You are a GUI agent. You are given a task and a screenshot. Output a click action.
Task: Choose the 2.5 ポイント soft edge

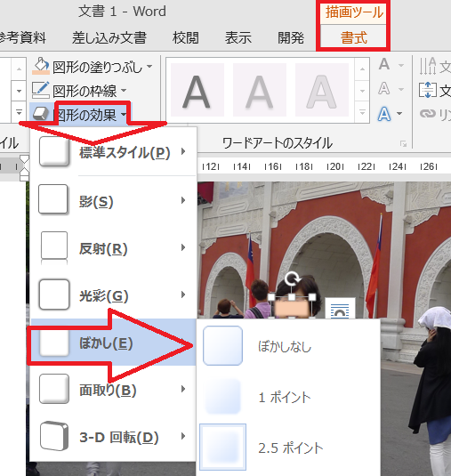(x=288, y=448)
